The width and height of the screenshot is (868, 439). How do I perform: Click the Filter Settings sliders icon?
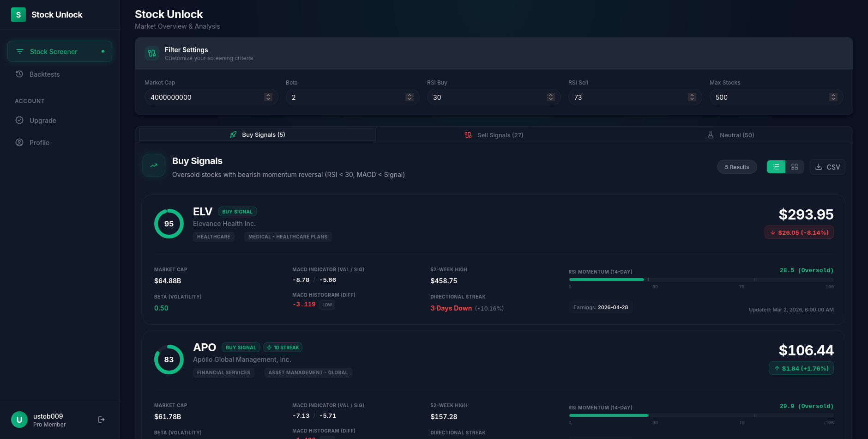pos(152,53)
